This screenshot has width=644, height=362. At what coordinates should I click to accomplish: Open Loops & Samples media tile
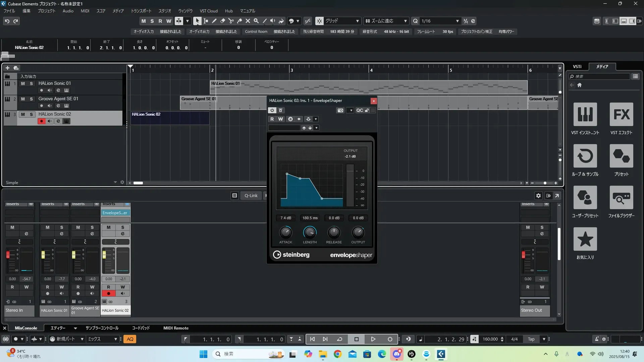coord(585,156)
